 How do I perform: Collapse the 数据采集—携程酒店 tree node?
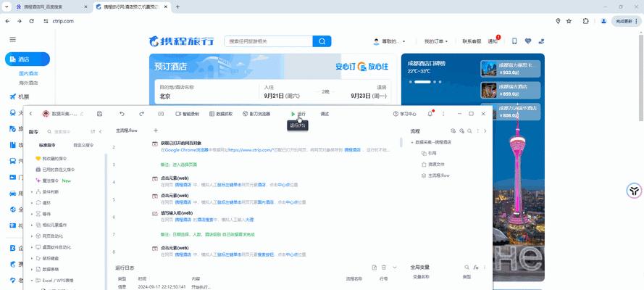tap(412, 142)
